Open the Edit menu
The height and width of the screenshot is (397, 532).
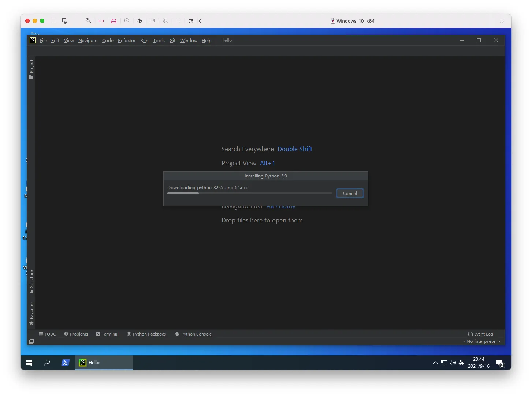pyautogui.click(x=55, y=41)
